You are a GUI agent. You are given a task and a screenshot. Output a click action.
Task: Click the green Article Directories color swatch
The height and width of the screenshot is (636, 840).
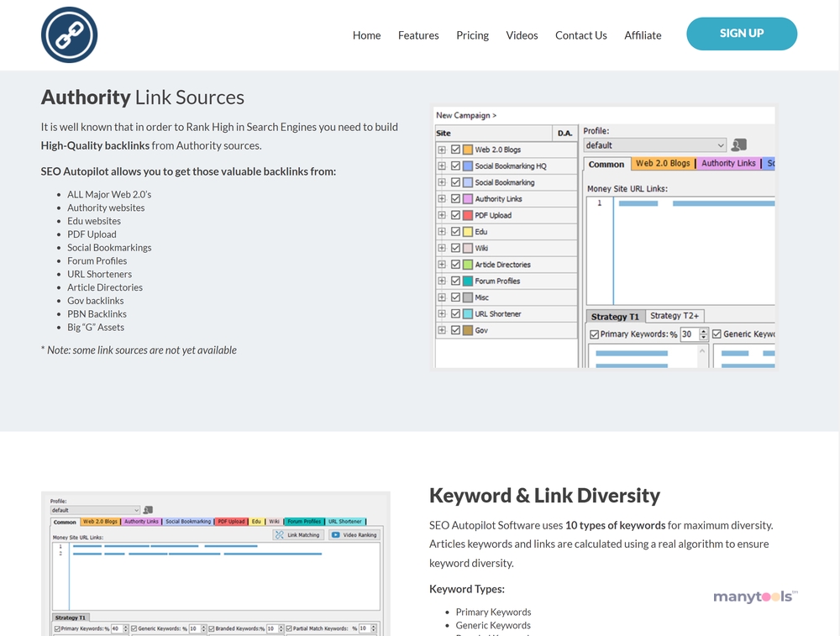468,265
